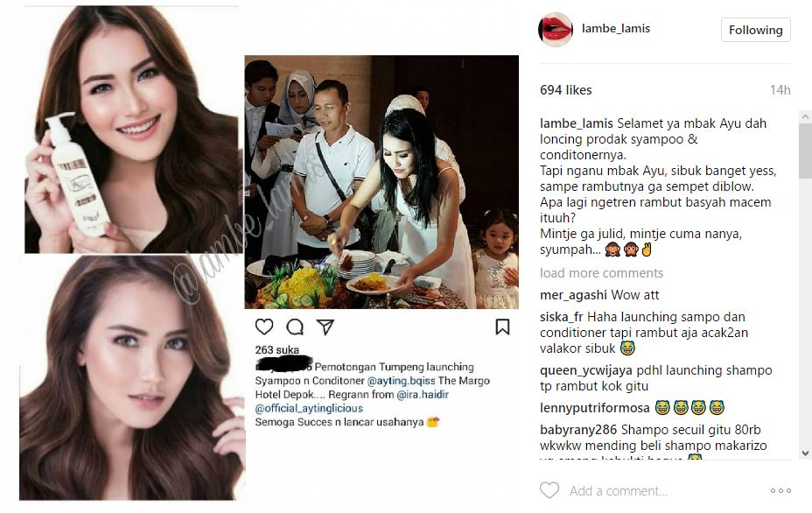
Task: Click the speech bubble comment icon
Action: click(295, 327)
